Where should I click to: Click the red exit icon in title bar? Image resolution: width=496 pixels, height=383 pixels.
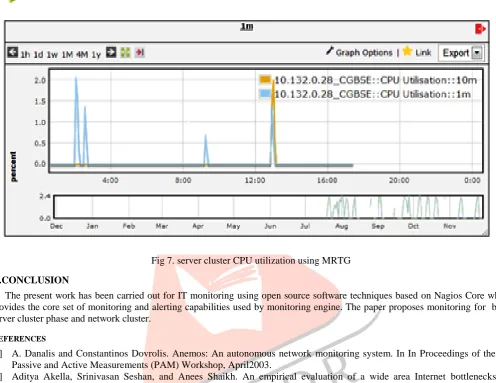tap(480, 29)
